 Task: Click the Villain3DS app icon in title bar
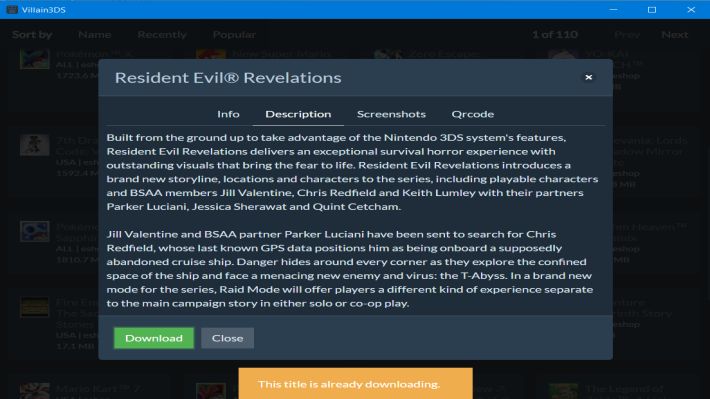pyautogui.click(x=12, y=10)
